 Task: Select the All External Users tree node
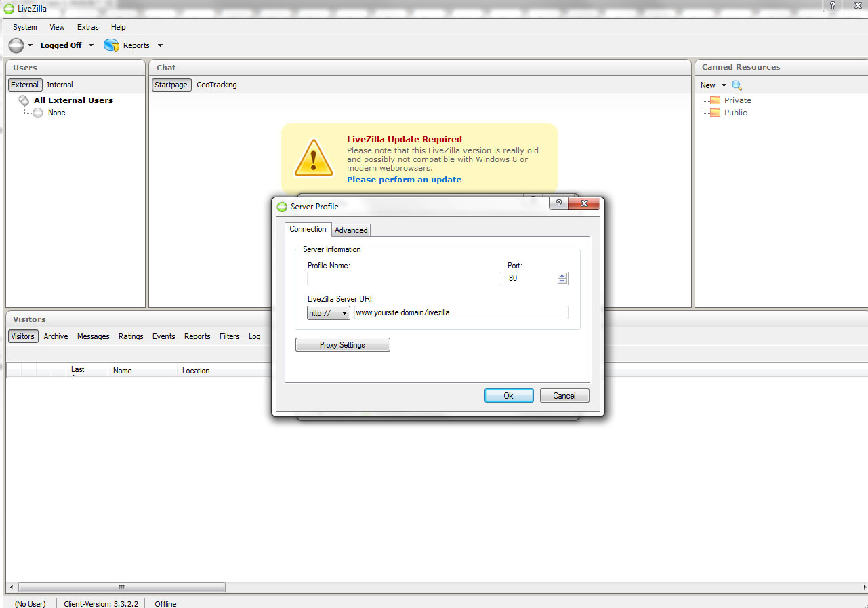click(x=74, y=100)
